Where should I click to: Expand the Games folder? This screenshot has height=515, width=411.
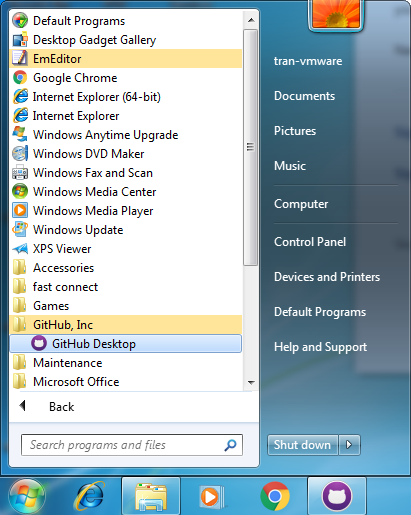click(126, 306)
